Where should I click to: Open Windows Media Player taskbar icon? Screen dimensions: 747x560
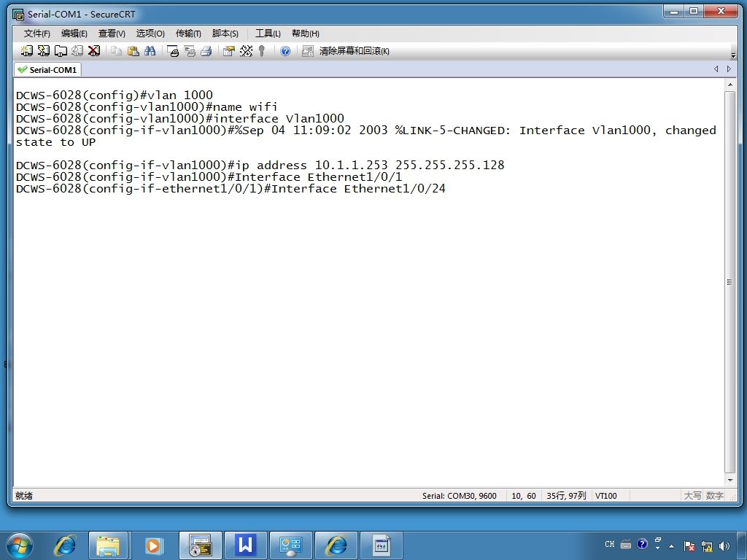coord(153,545)
